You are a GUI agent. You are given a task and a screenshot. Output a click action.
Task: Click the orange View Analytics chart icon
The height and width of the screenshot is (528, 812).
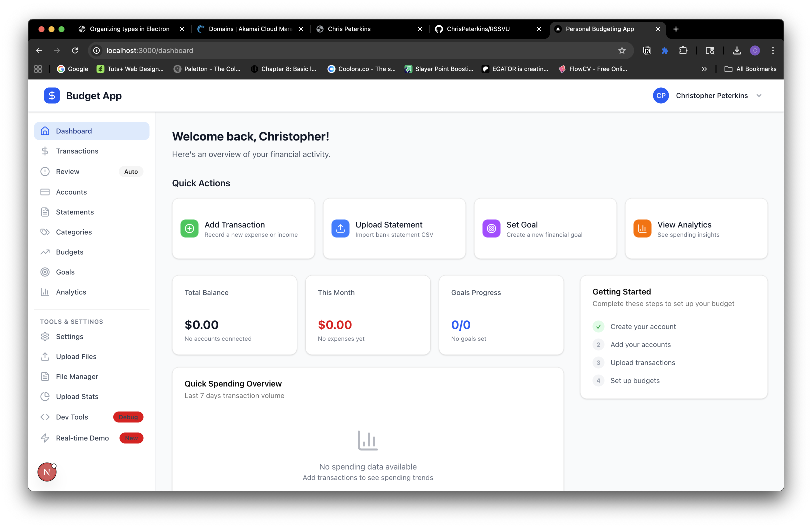point(642,228)
